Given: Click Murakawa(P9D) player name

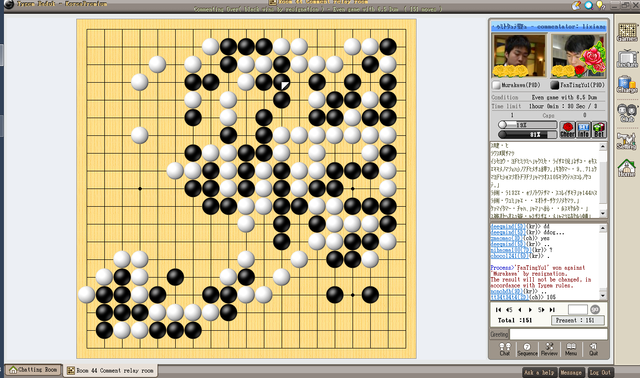Looking at the screenshot, I should click(x=520, y=85).
